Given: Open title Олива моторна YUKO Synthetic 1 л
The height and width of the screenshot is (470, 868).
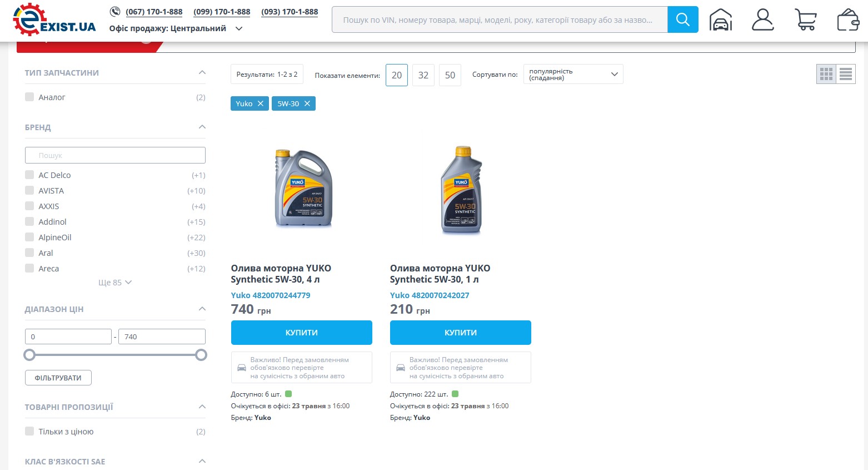Looking at the screenshot, I should coord(440,274).
